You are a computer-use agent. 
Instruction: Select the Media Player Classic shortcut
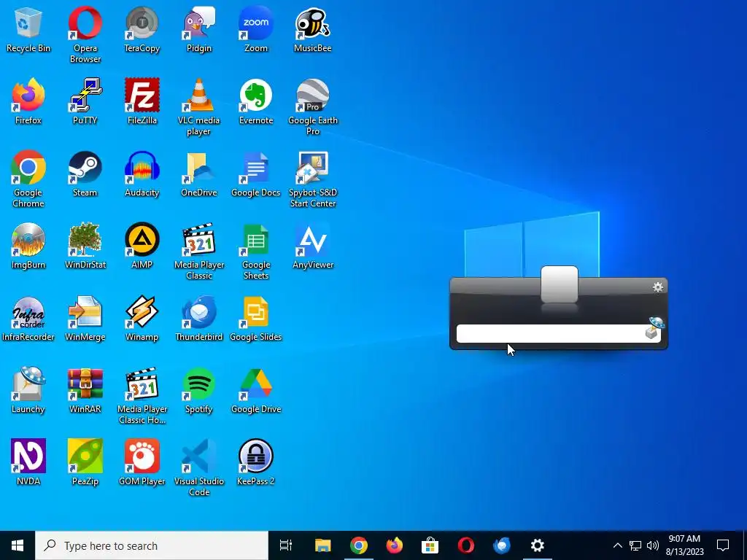pyautogui.click(x=199, y=252)
